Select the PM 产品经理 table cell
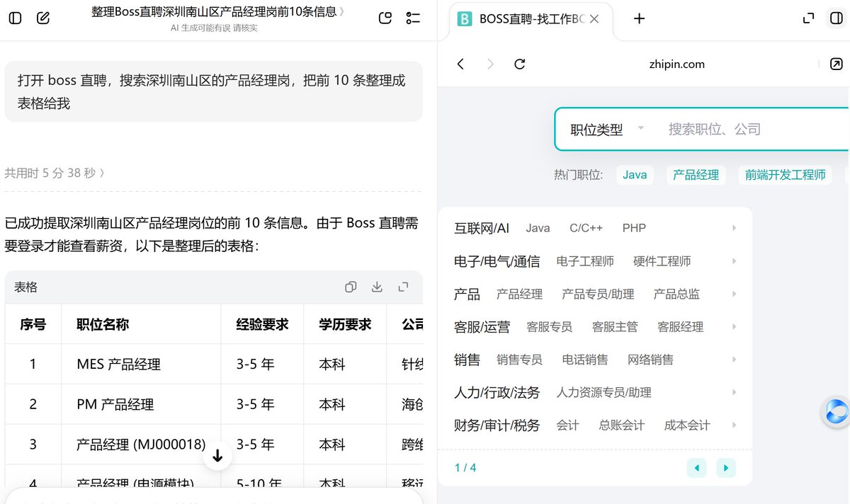The image size is (850, 504). click(141, 405)
